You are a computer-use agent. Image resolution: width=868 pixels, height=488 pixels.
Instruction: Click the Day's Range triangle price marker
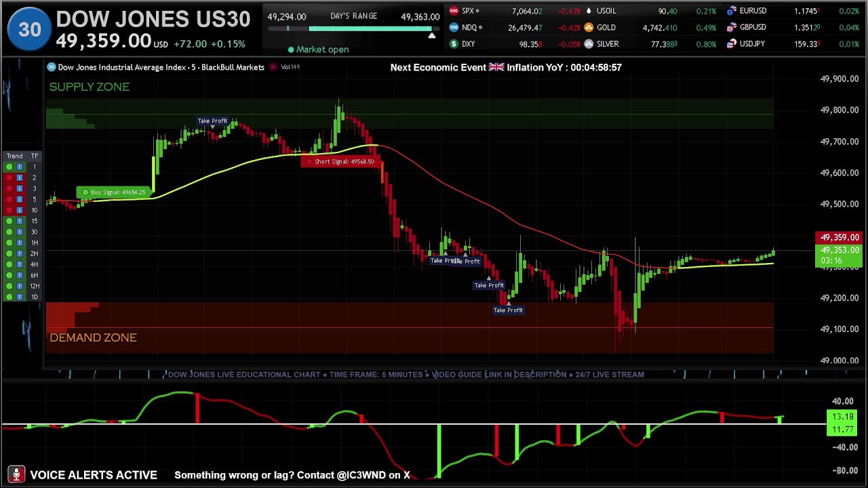(x=431, y=35)
